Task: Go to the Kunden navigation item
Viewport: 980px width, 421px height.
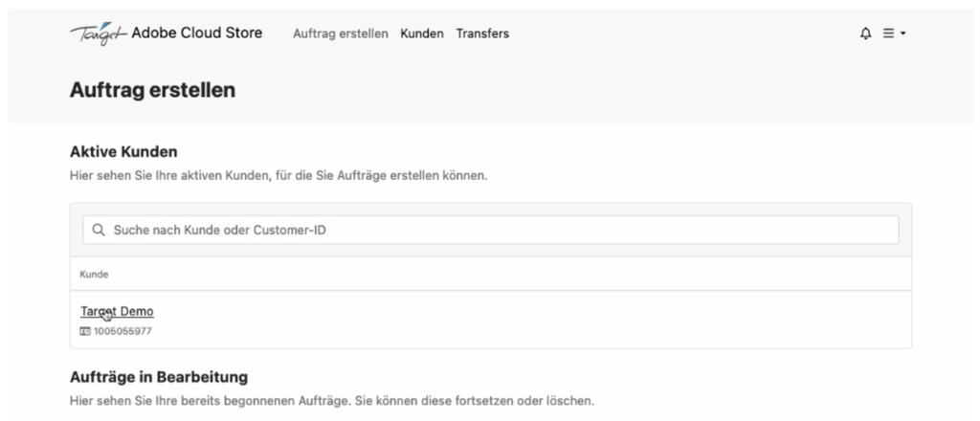Action: pos(421,33)
